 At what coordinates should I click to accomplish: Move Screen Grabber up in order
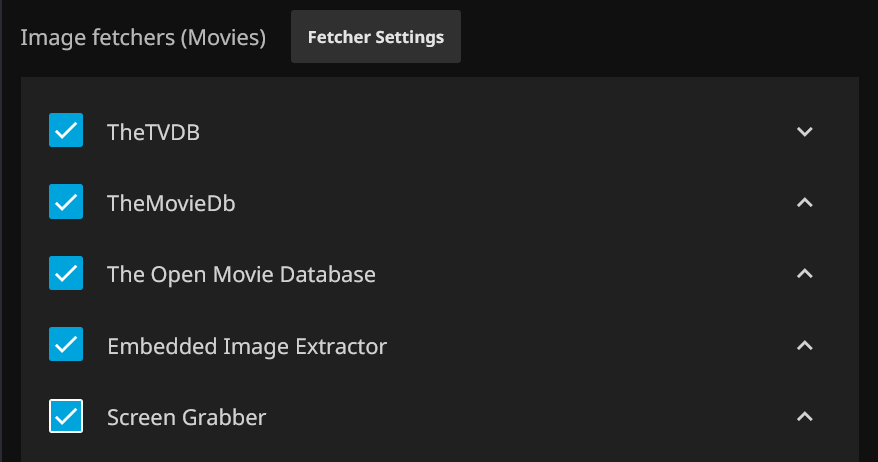pyautogui.click(x=805, y=416)
